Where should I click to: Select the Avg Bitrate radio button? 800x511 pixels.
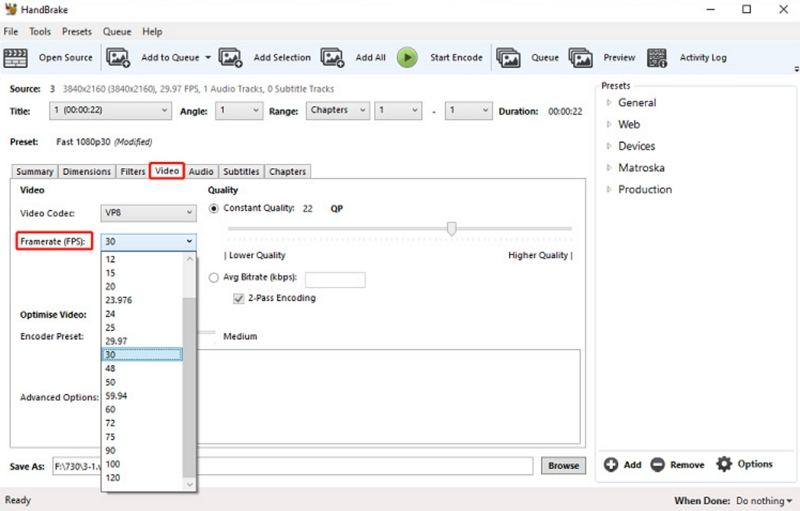[x=214, y=278]
